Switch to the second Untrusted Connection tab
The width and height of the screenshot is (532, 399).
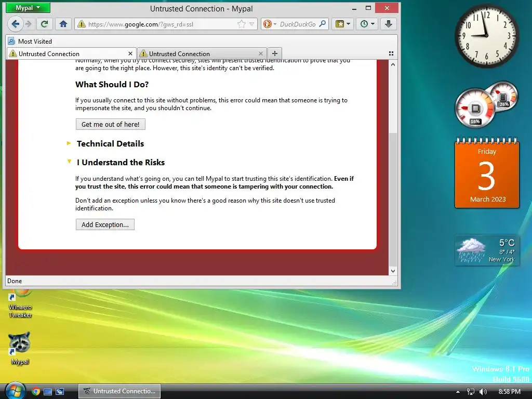(202, 54)
